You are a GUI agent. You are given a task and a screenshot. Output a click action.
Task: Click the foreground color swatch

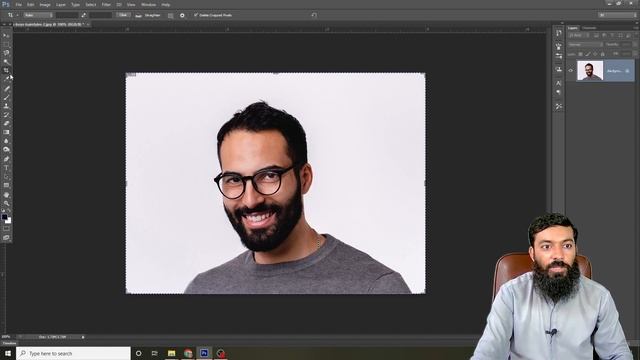click(4, 217)
